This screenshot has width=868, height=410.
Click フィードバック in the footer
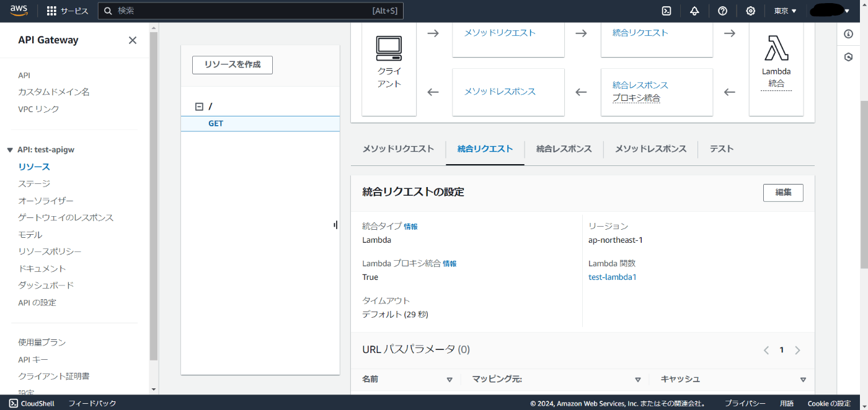click(x=92, y=403)
